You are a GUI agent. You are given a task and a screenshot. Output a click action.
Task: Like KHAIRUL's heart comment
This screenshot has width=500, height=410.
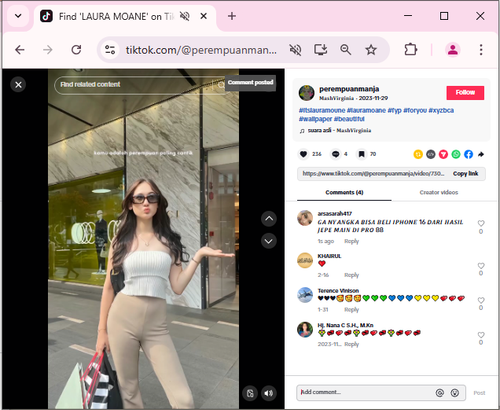click(481, 266)
